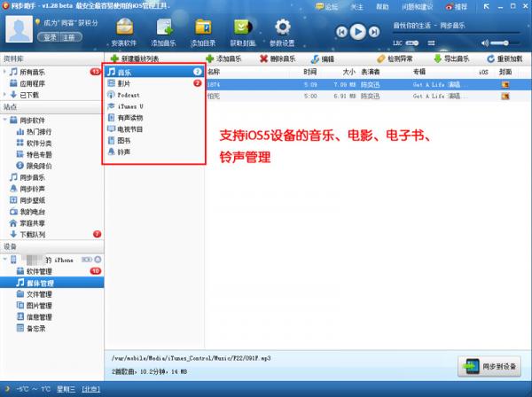Select 图书 books category
This screenshot has width=532, height=397.
(154, 140)
